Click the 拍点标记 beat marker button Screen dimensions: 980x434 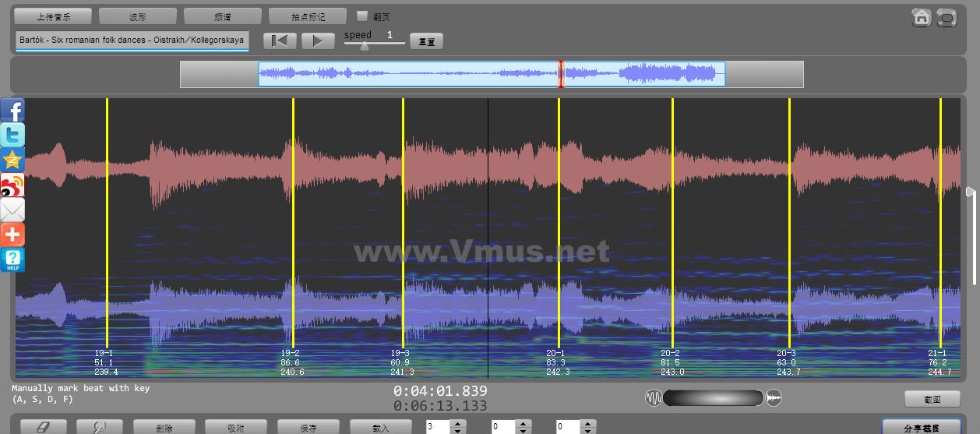(308, 16)
